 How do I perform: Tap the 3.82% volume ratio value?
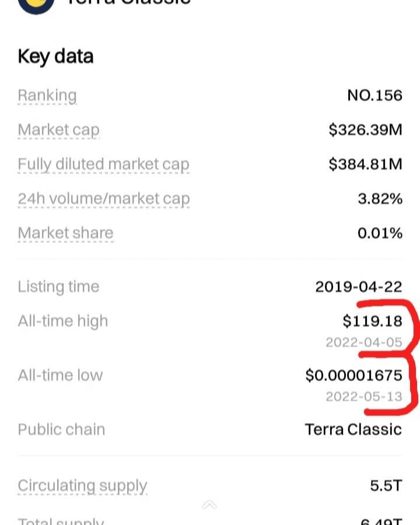tap(380, 199)
